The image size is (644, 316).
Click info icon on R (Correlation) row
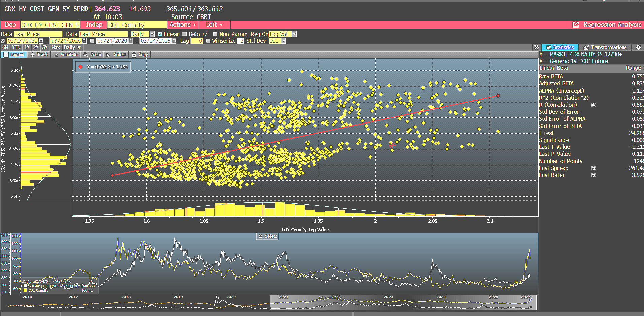(x=594, y=105)
